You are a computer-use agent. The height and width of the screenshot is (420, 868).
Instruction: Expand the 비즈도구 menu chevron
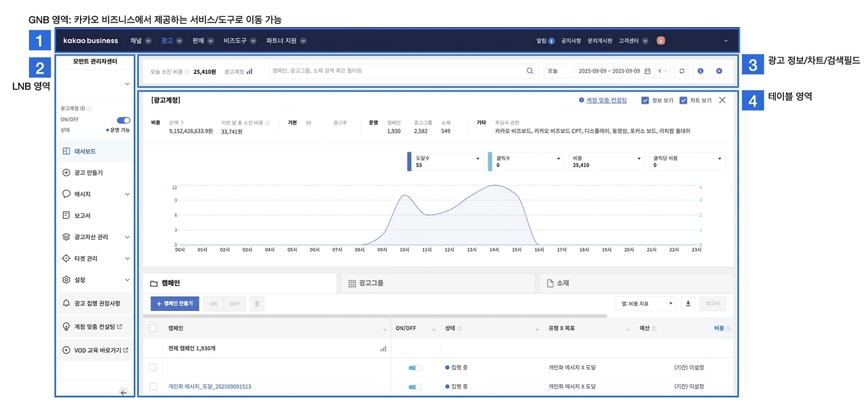pos(253,41)
